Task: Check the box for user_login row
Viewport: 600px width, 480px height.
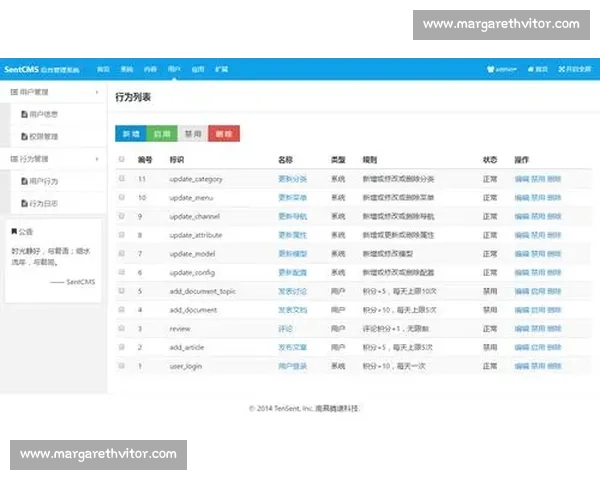Action: click(122, 366)
